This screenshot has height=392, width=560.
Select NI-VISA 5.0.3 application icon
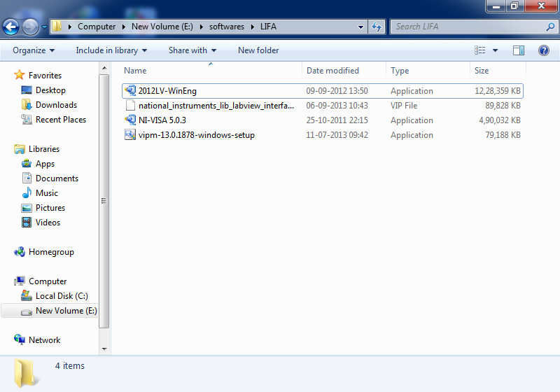click(x=130, y=120)
